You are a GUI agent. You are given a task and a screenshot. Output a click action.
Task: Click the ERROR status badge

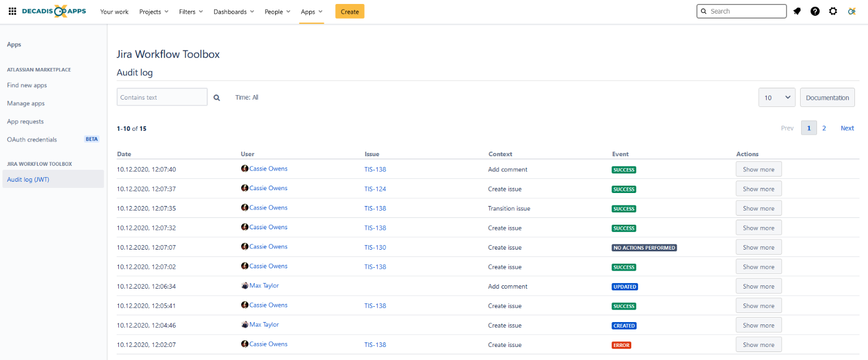(x=621, y=345)
